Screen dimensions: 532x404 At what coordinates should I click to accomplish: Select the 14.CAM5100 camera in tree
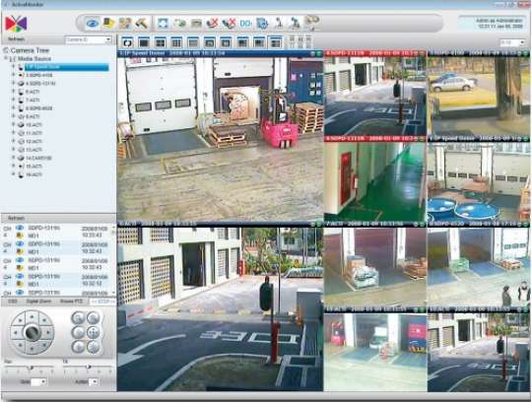click(x=38, y=158)
